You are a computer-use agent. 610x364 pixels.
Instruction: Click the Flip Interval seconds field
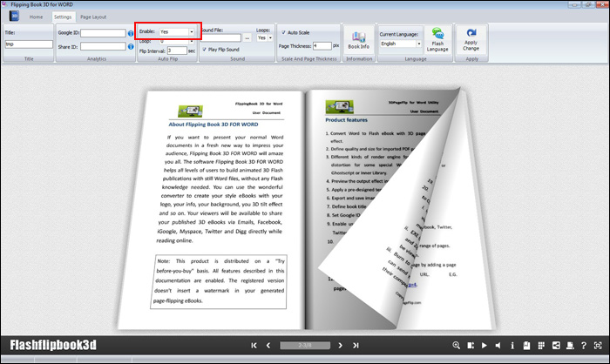pos(177,51)
